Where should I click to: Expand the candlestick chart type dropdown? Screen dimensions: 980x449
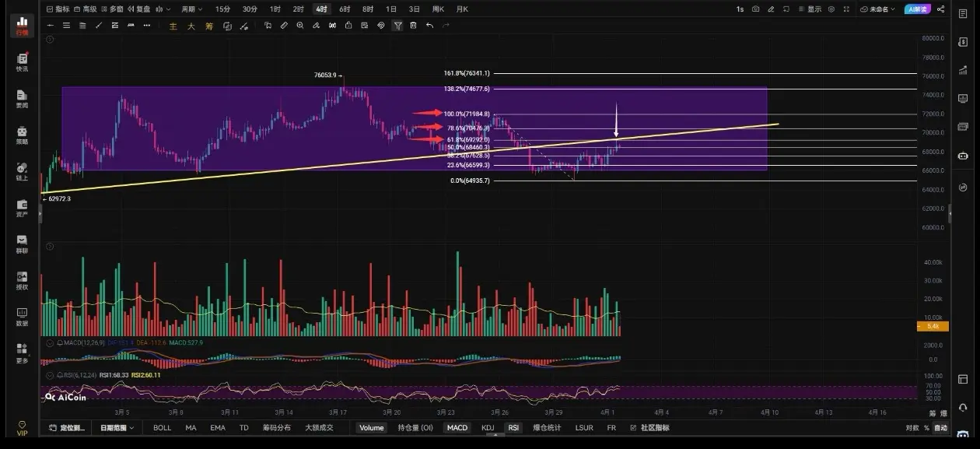[x=163, y=9]
